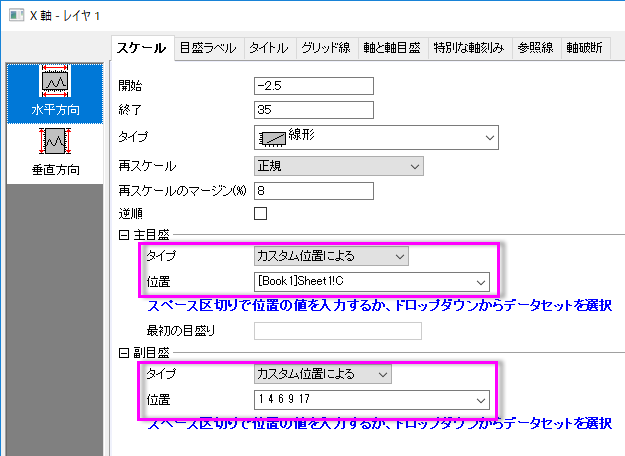Open the 副目盛 タイプ dropdown
Image resolution: width=625 pixels, height=456 pixels.
point(322,374)
